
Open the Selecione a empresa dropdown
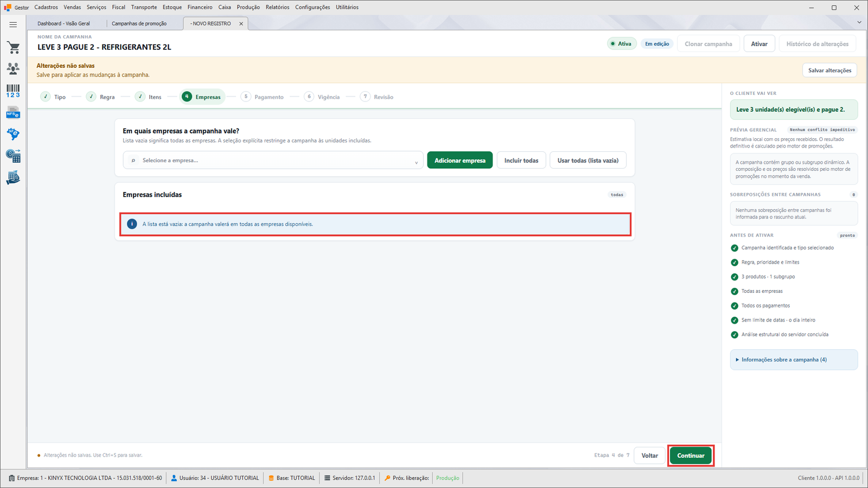tap(273, 160)
